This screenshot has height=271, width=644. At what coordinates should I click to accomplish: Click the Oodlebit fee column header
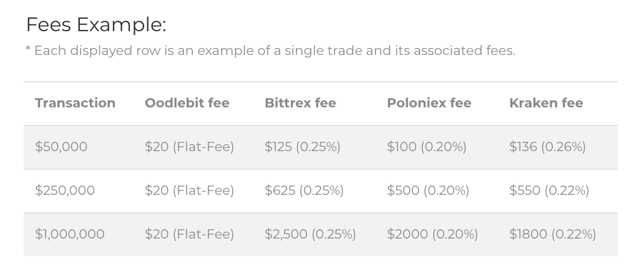point(187,103)
